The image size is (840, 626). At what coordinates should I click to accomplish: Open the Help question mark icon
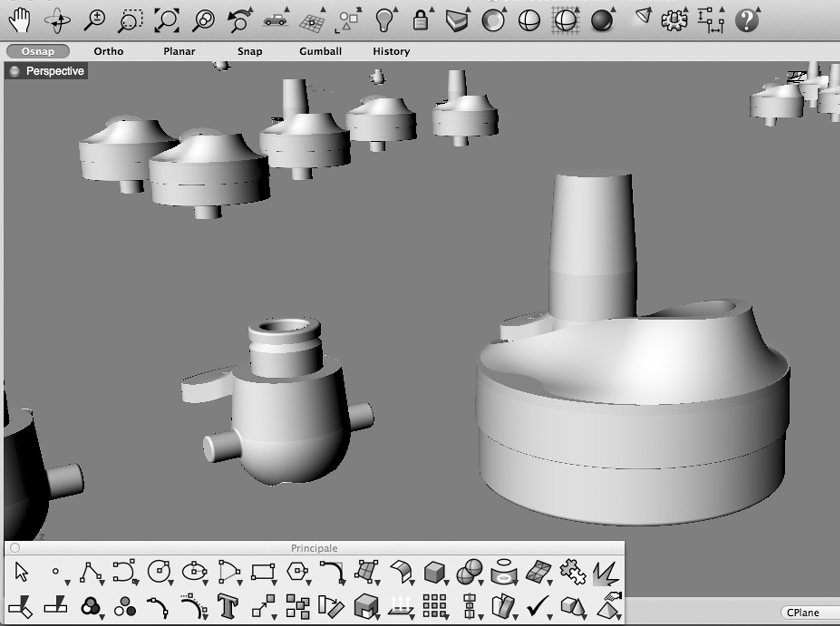coord(746,21)
